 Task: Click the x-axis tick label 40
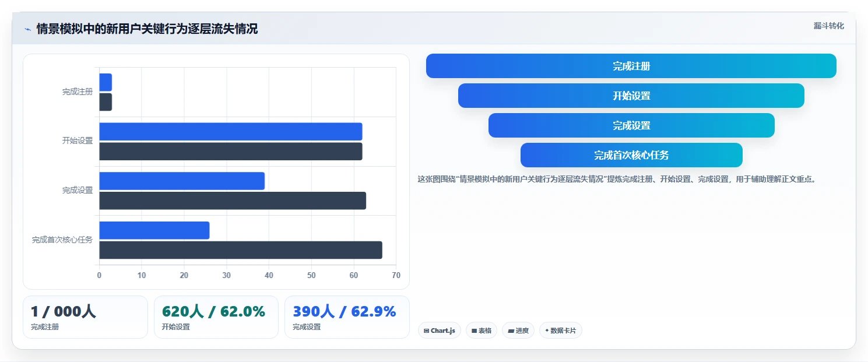[269, 275]
